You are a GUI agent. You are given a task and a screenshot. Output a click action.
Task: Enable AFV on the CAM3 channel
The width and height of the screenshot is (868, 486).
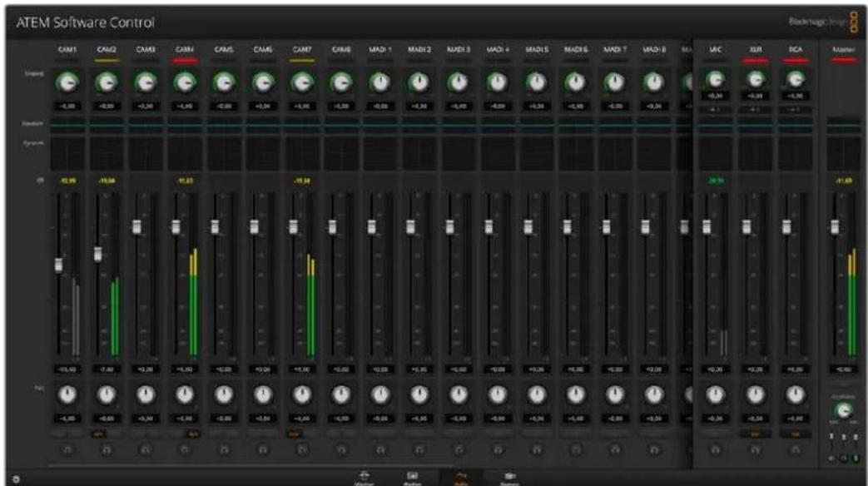[x=154, y=434]
